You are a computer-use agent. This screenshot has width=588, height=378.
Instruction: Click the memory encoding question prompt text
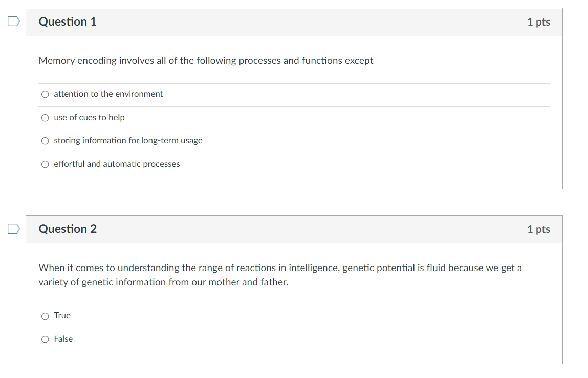pyautogui.click(x=206, y=60)
